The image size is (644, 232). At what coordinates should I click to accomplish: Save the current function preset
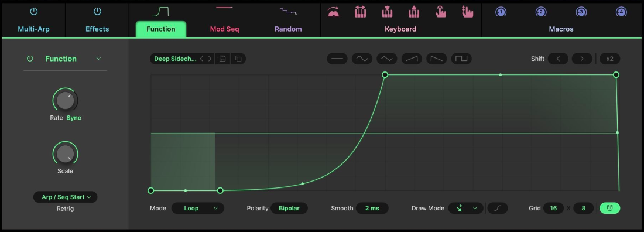222,59
